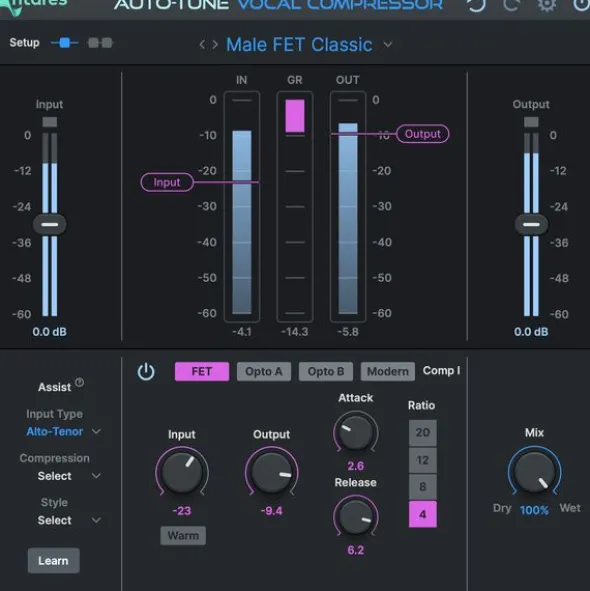Toggle the Warm button
Image resolution: width=590 pixels, height=591 pixels.
click(x=183, y=536)
